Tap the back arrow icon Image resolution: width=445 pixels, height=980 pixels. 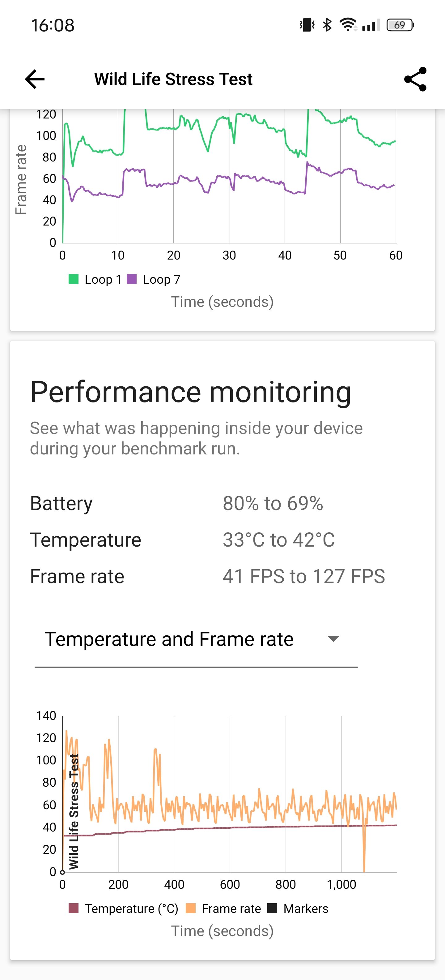pyautogui.click(x=35, y=79)
